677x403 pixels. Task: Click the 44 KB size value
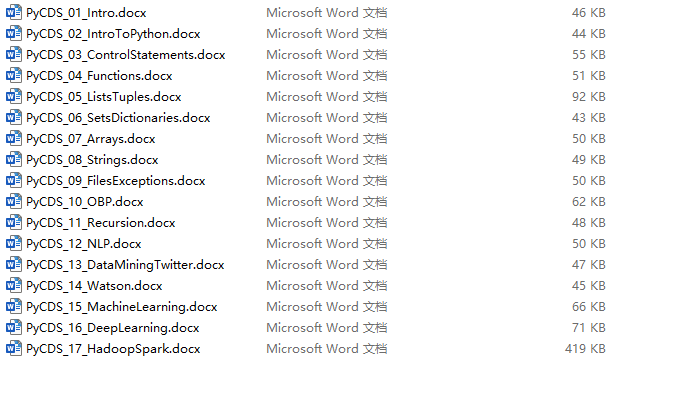click(588, 34)
